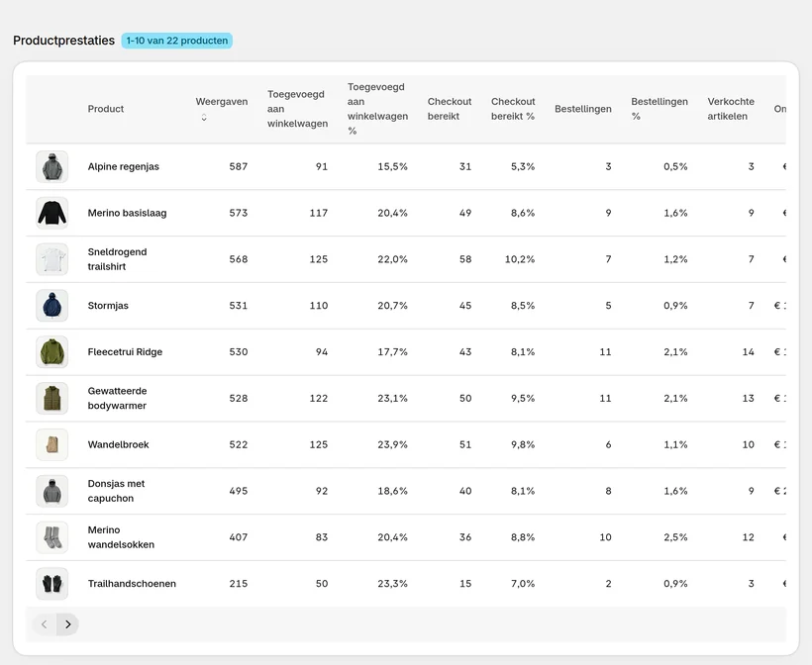
Task: Click the Donsjas met capuchon name
Action: click(116, 491)
